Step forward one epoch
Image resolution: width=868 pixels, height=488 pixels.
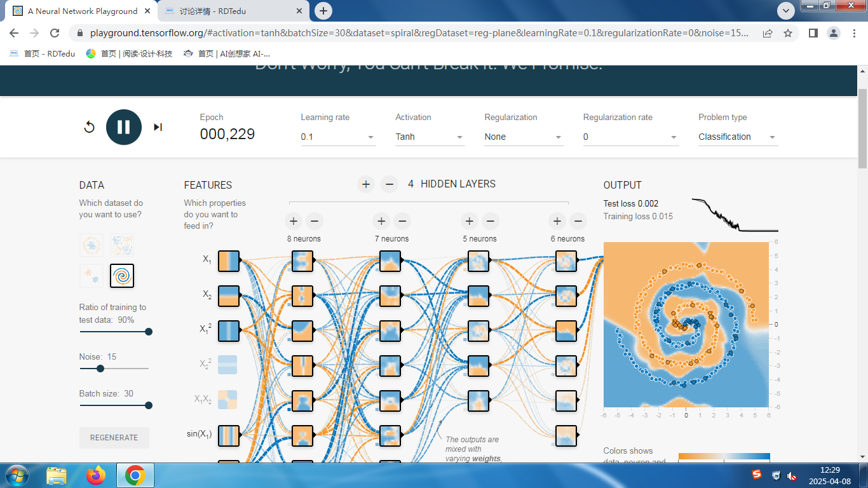(x=158, y=127)
